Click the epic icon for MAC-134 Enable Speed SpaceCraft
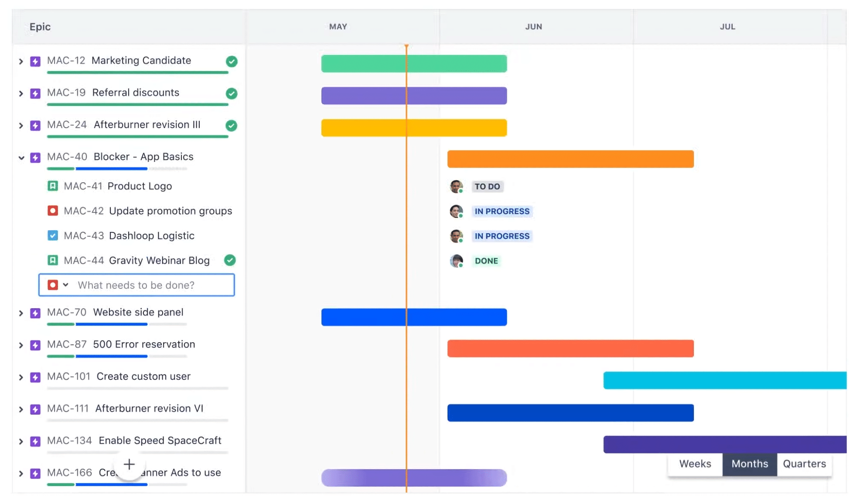 coord(35,441)
